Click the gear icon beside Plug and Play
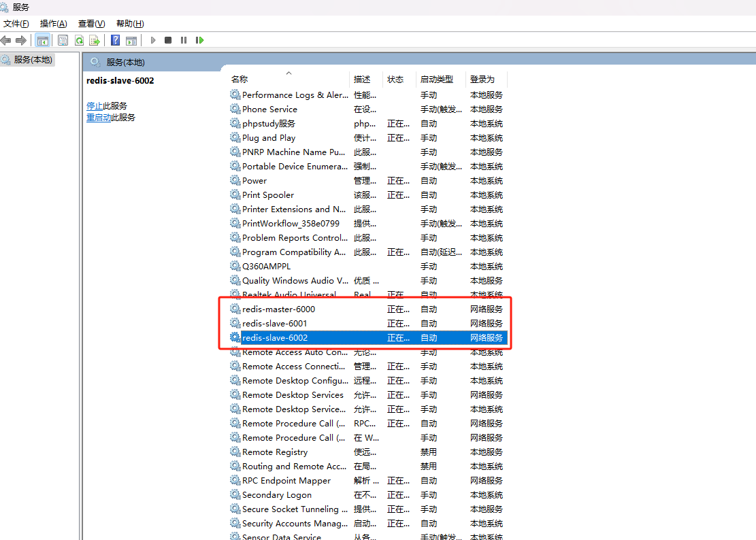This screenshot has width=756, height=540. click(x=235, y=138)
